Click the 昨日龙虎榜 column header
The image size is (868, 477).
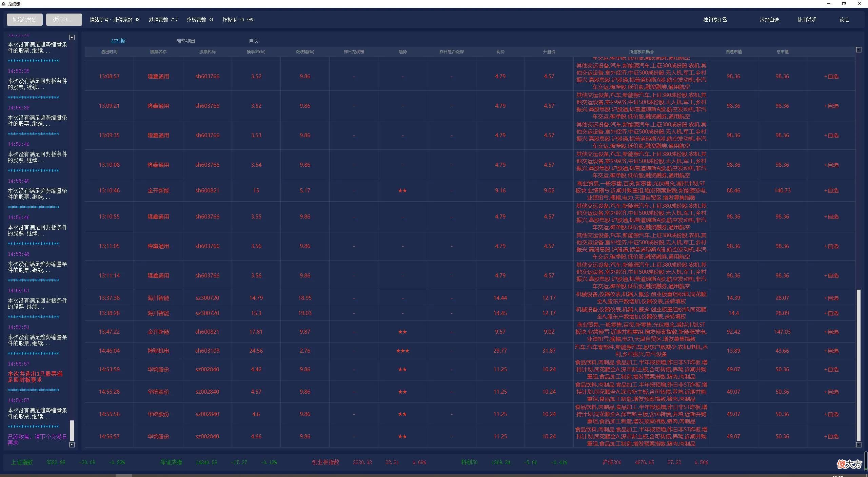pos(354,51)
